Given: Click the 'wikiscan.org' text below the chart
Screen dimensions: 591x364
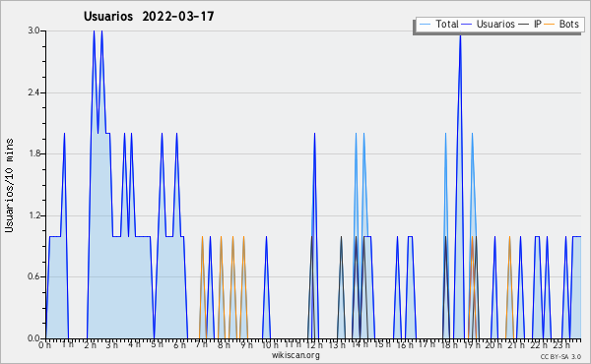Looking at the screenshot, I should [x=295, y=355].
